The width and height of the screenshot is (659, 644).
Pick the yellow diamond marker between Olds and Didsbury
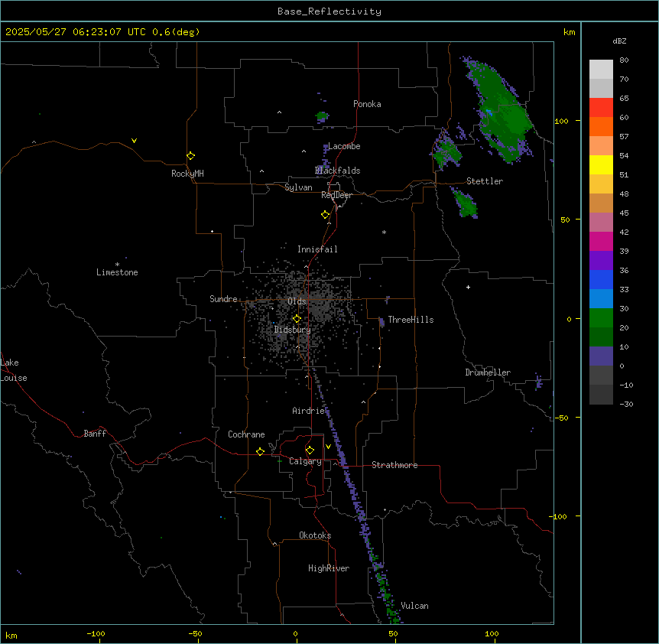pyautogui.click(x=297, y=319)
